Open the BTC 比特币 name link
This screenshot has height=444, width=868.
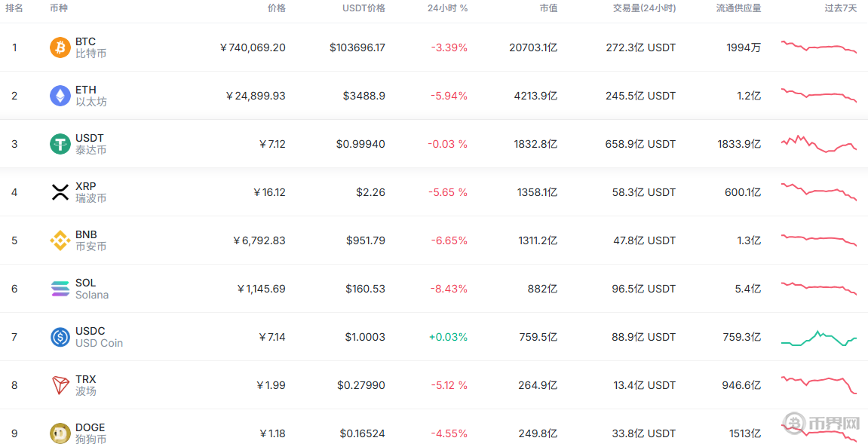(90, 47)
